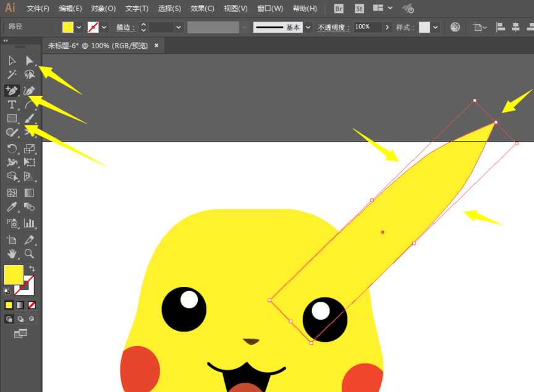Screen dimensions: 534x392
Task: Open the 文件(F) menu
Action: pyautogui.click(x=38, y=9)
